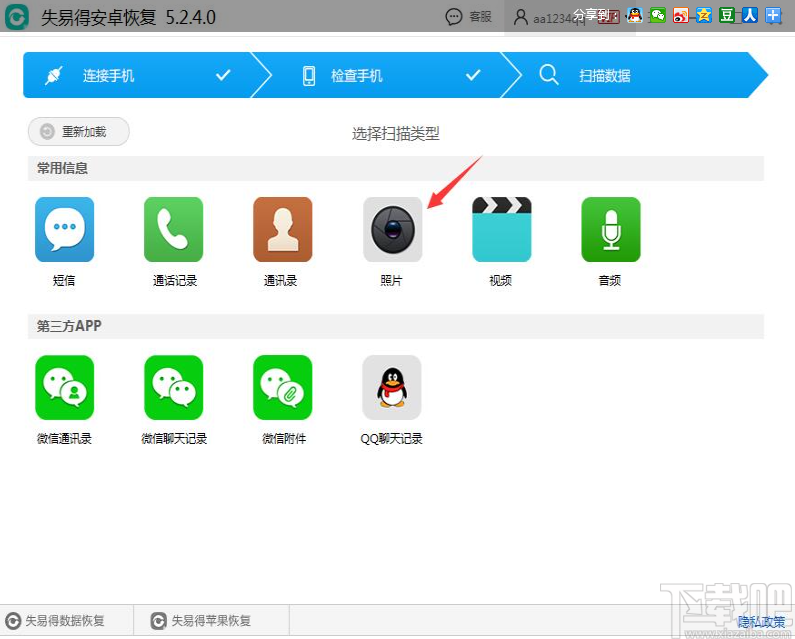Choose the 通讯录 contacts icon
Viewport: 795px width, 639px height.
pyautogui.click(x=282, y=229)
